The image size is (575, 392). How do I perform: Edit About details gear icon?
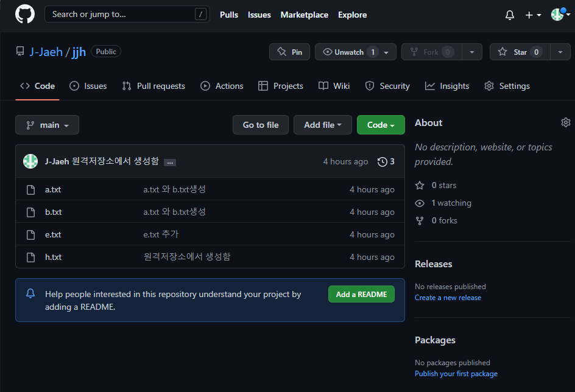pyautogui.click(x=565, y=122)
